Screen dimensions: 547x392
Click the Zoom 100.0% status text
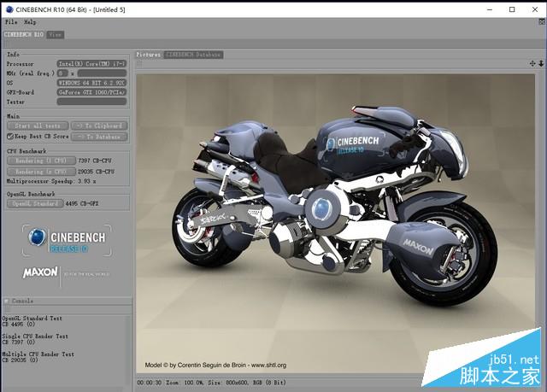pos(185,383)
